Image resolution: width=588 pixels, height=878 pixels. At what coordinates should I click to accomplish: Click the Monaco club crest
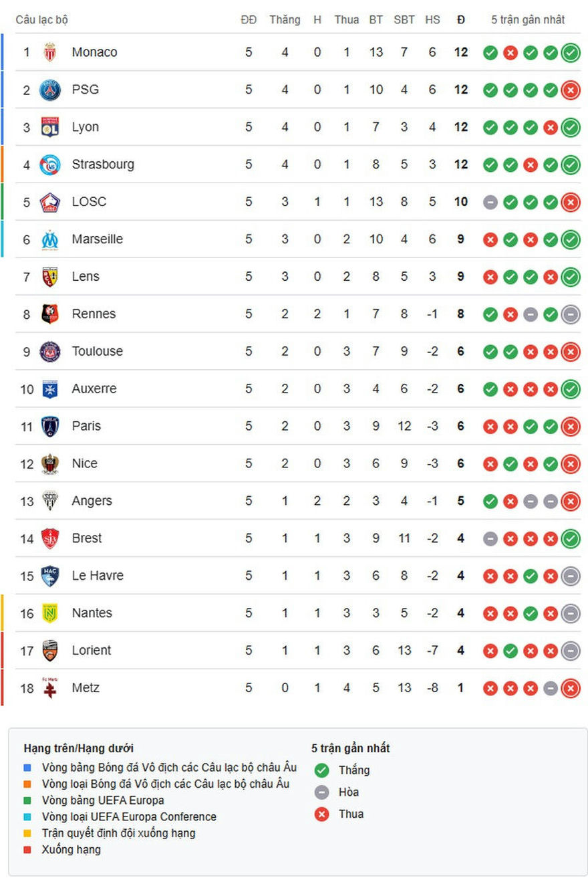pyautogui.click(x=50, y=52)
